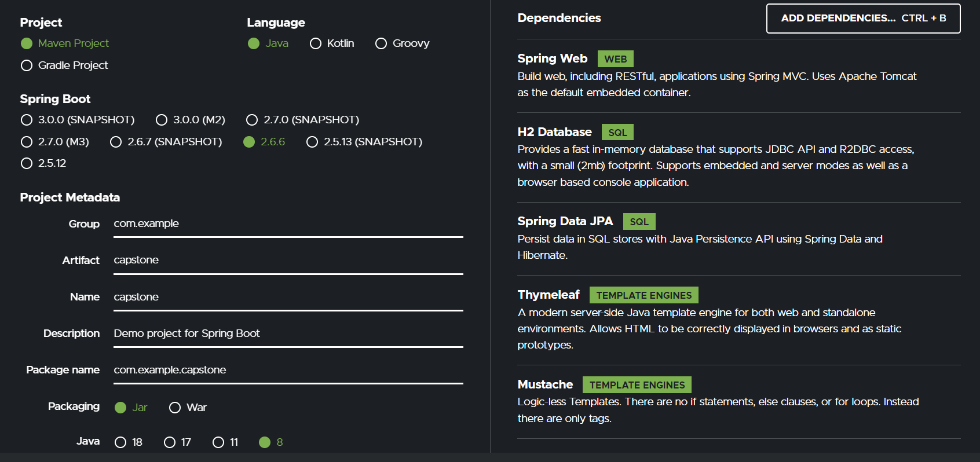Set packaging to Jar
Viewport: 980px width, 462px height.
(x=131, y=408)
